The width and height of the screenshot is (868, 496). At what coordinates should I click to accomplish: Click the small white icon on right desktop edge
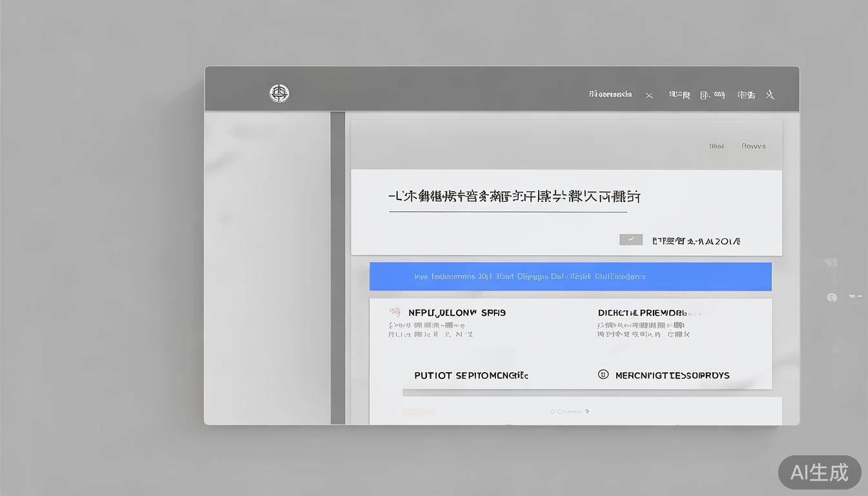(831, 263)
